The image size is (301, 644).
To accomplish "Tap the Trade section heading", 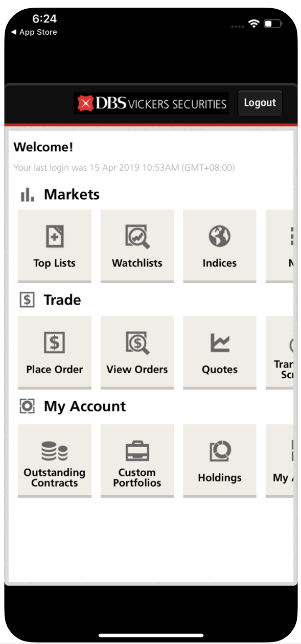I will 62,300.
